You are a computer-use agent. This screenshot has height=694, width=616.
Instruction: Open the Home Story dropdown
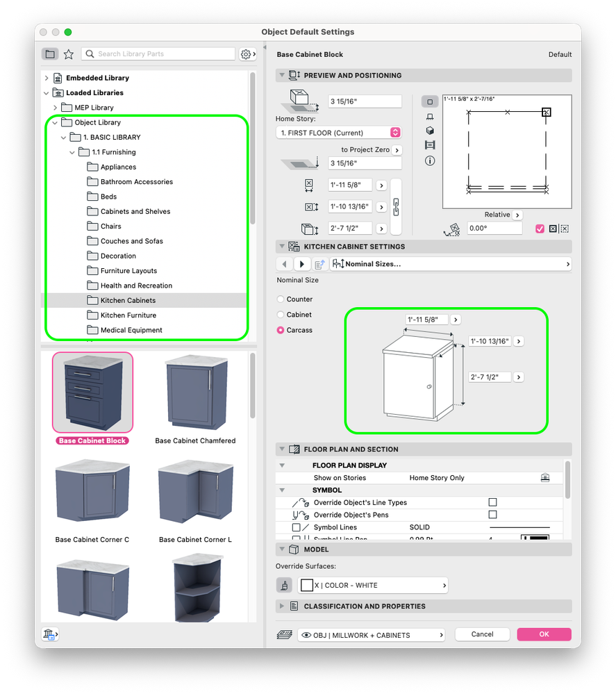pyautogui.click(x=338, y=133)
